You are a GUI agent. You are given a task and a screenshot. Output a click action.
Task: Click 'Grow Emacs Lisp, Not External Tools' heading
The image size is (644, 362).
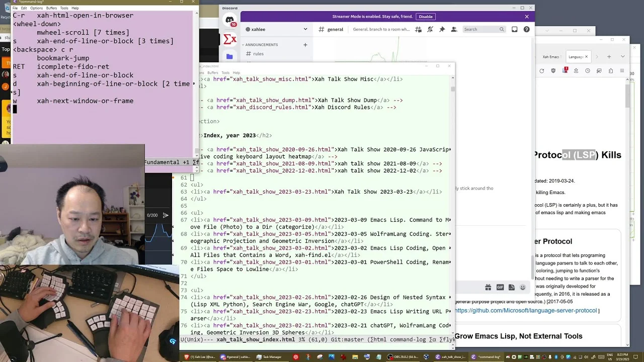click(x=518, y=336)
